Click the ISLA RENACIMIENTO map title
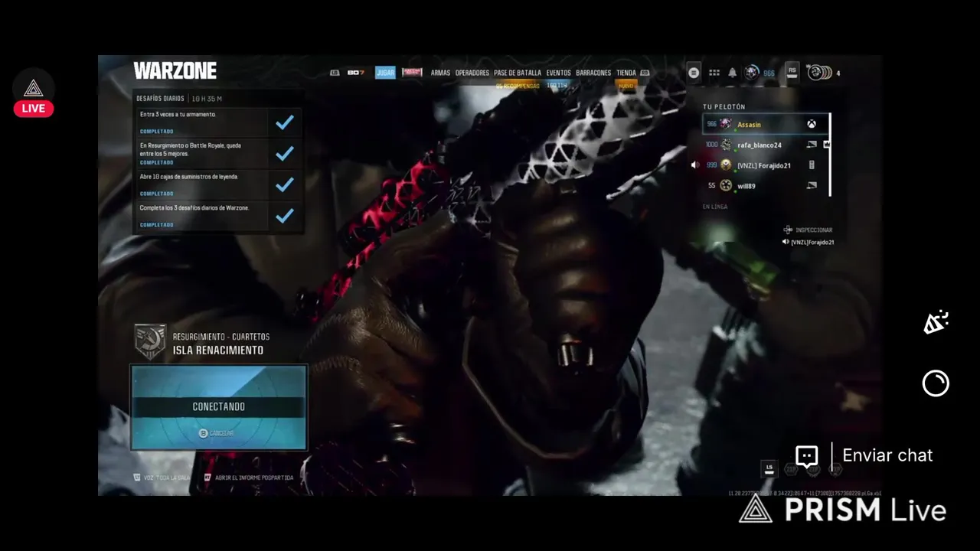The height and width of the screenshot is (551, 980). pos(218,350)
